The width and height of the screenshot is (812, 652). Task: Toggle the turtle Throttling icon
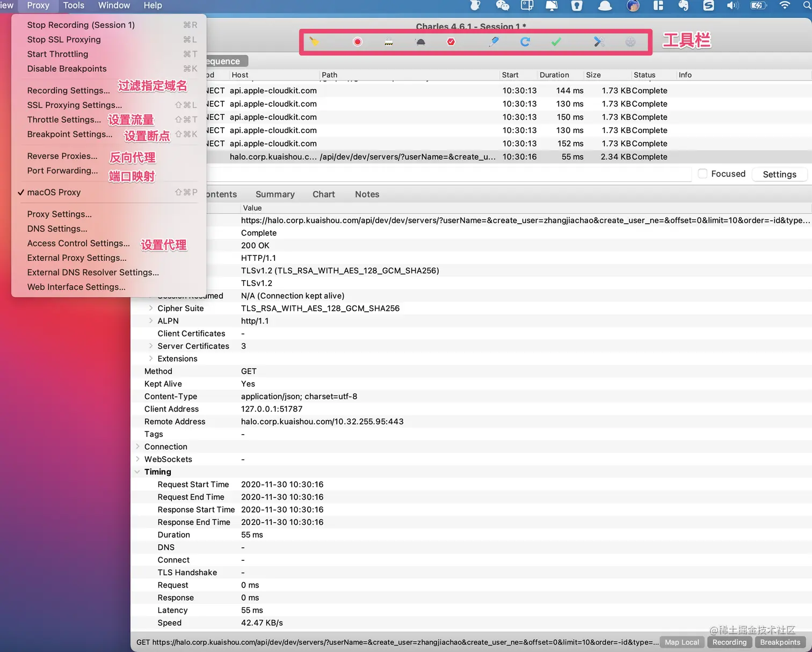(421, 42)
